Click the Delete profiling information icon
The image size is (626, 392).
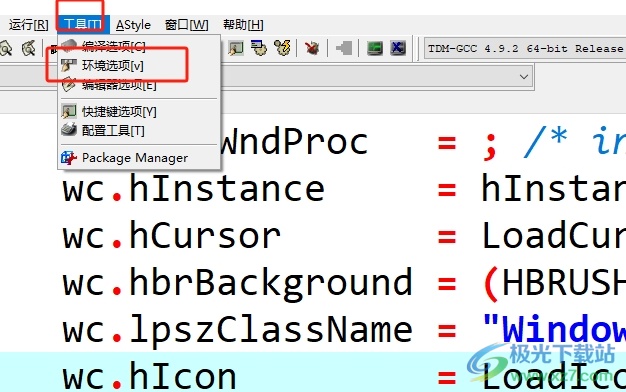(x=398, y=48)
